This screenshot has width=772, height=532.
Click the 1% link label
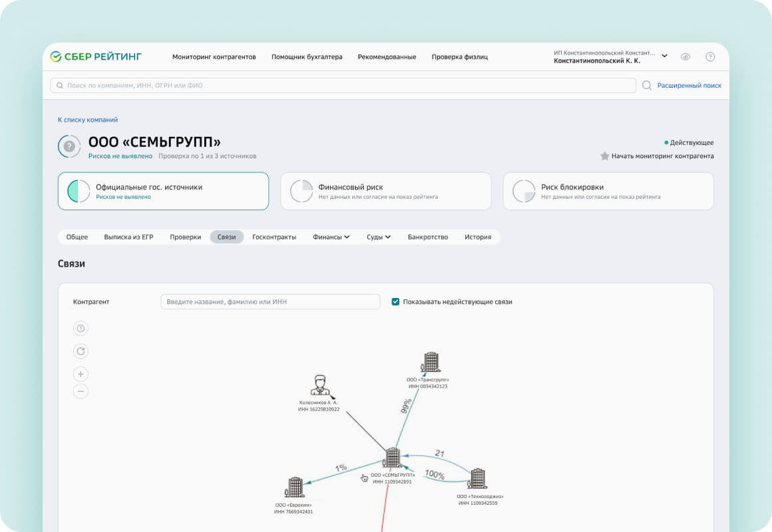[x=341, y=467]
